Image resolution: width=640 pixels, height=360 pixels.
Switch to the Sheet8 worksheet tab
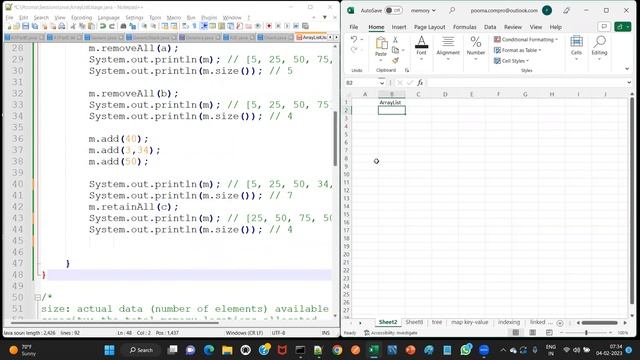click(x=414, y=322)
